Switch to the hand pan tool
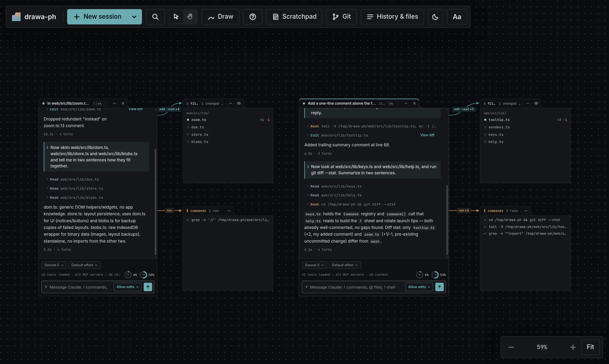 190,17
